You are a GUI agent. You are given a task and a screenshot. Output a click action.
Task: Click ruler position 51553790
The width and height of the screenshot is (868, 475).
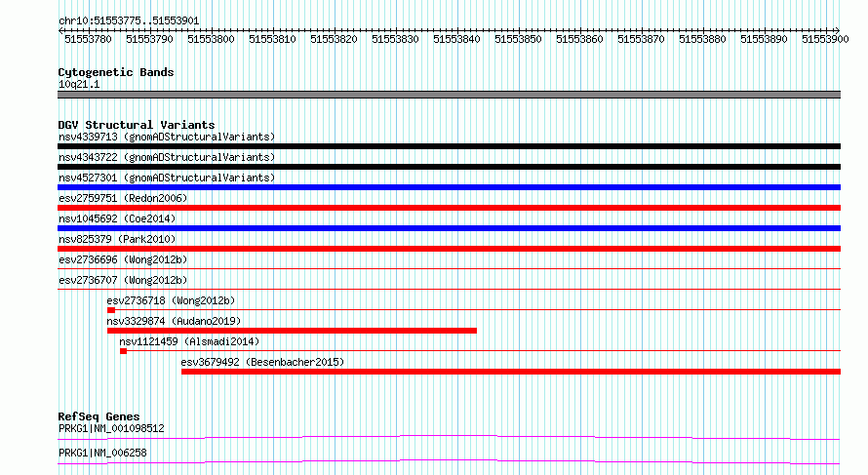149,39
